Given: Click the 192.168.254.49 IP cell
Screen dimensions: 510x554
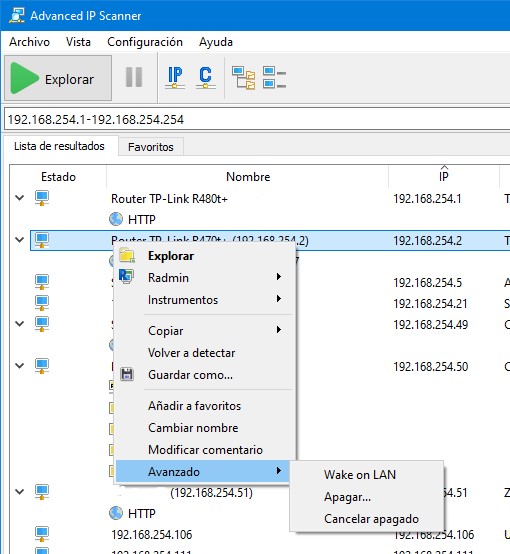Looking at the screenshot, I should (x=430, y=324).
